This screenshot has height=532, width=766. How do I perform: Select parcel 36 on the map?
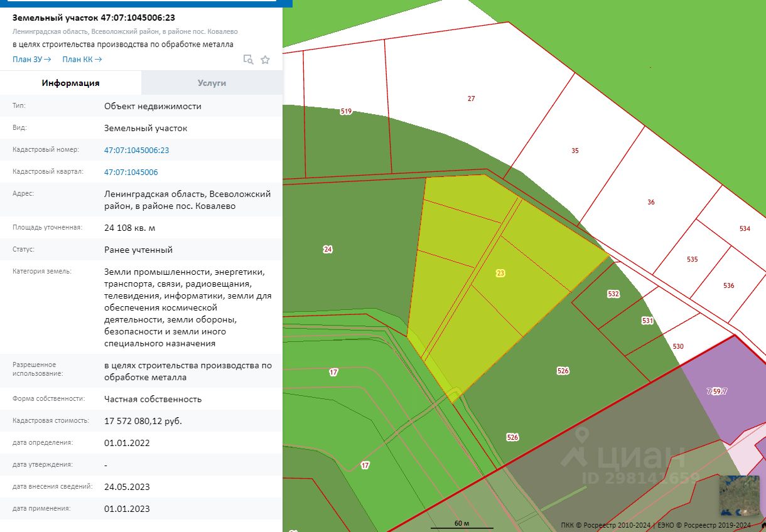pos(651,202)
